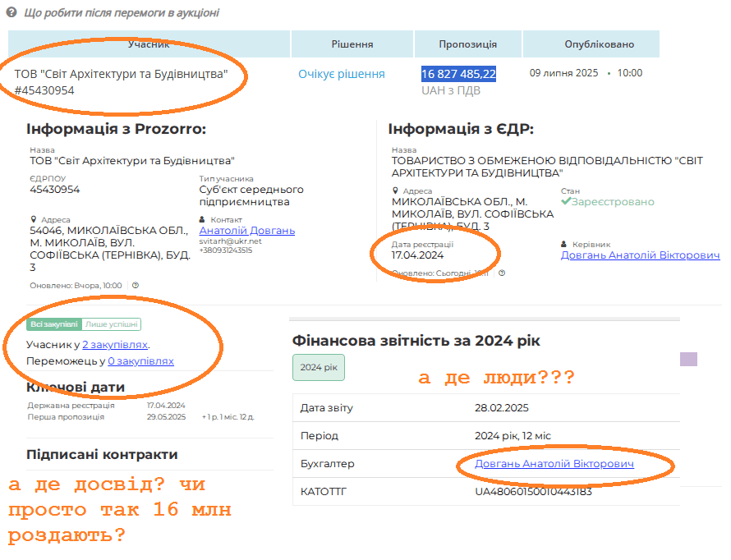The height and width of the screenshot is (560, 731).
Task: Open accountant link in Бухгалтер row
Action: coord(554,464)
